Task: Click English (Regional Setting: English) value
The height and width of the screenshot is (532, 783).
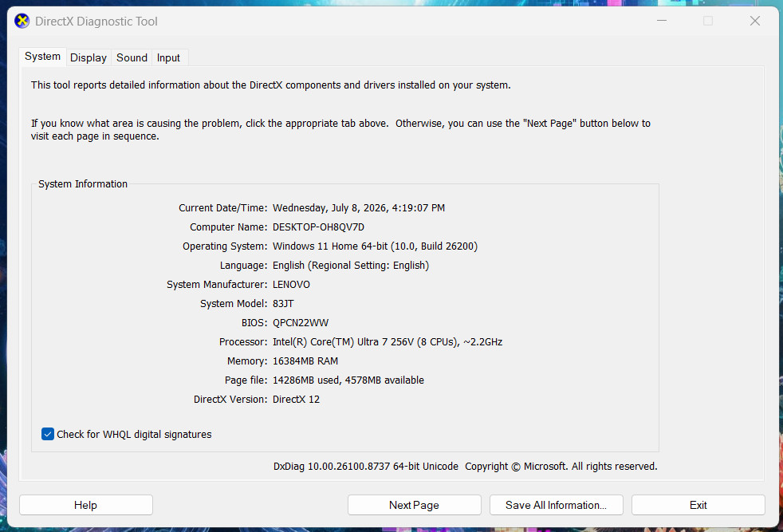Action: click(351, 266)
